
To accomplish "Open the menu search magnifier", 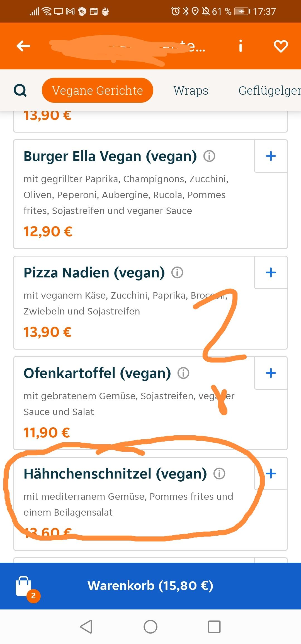I will (20, 91).
